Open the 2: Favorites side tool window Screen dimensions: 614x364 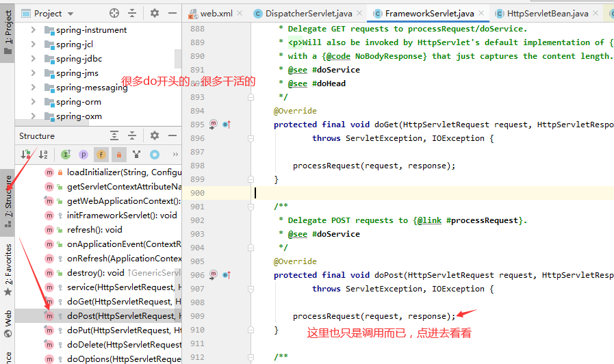point(8,270)
